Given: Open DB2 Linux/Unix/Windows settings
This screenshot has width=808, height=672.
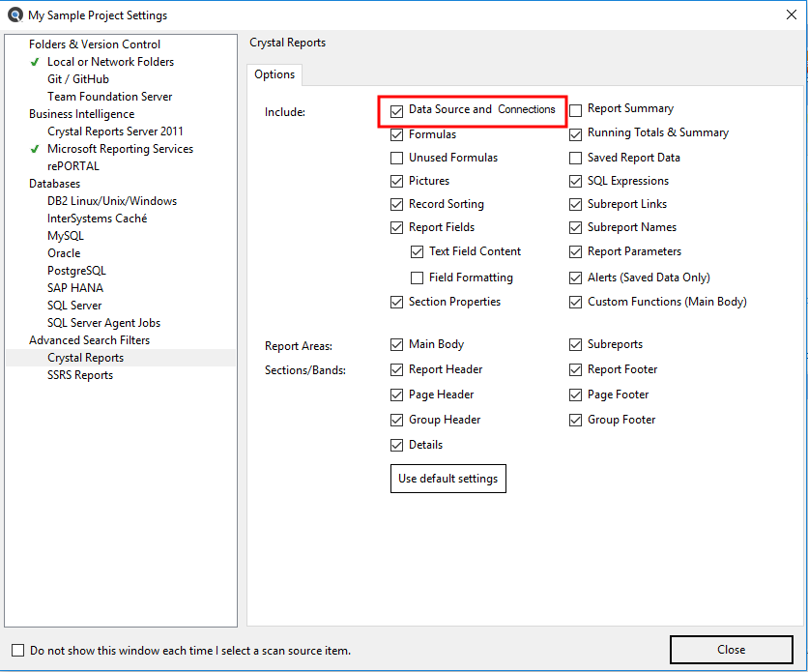Looking at the screenshot, I should coord(112,201).
